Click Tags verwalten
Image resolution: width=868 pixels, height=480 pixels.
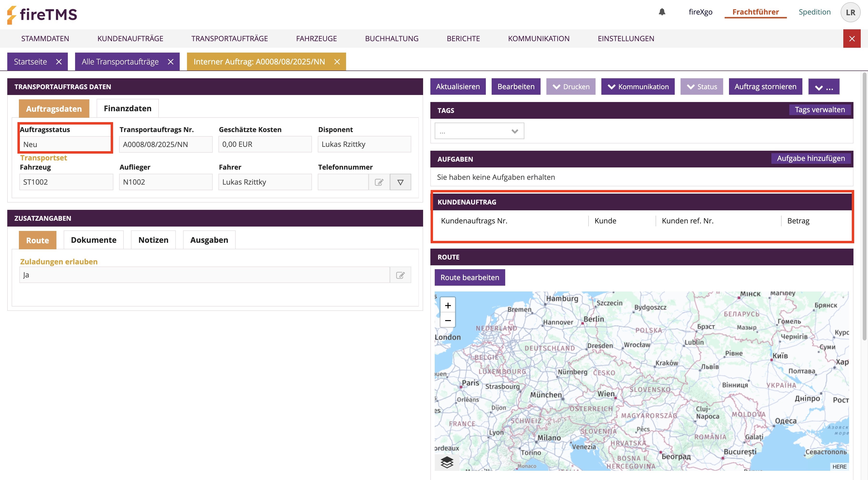coord(820,110)
